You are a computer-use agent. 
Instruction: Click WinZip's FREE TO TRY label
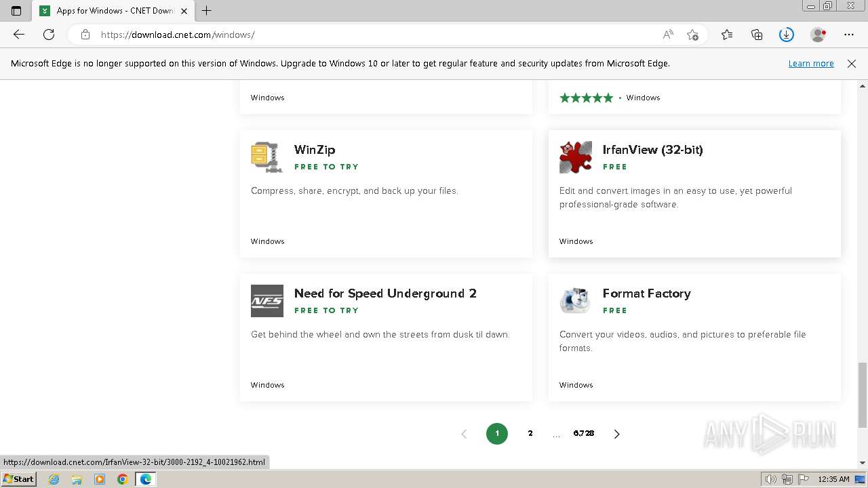(326, 167)
